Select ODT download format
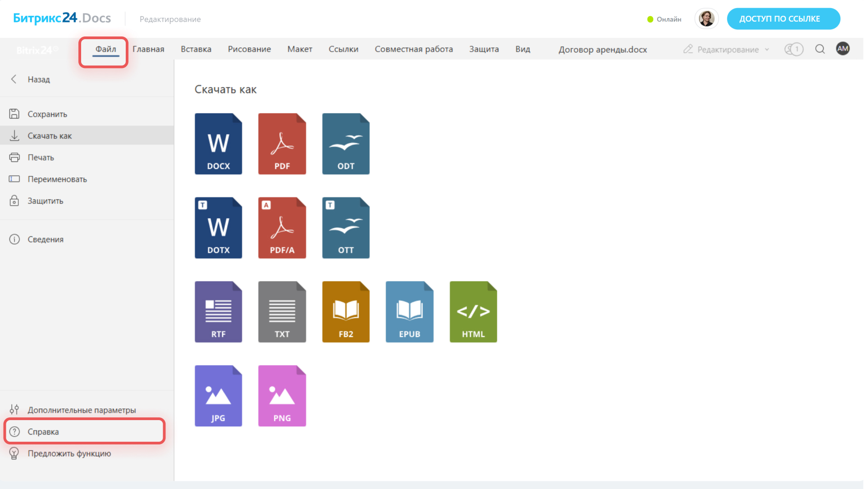The image size is (868, 489). [x=346, y=144]
